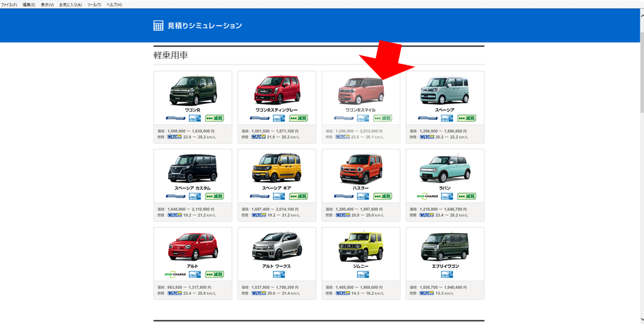Viewport: 644px width, 324px height.
Task: Click the 減税 badge under ワゴンRスティングレー
Action: pos(298,118)
